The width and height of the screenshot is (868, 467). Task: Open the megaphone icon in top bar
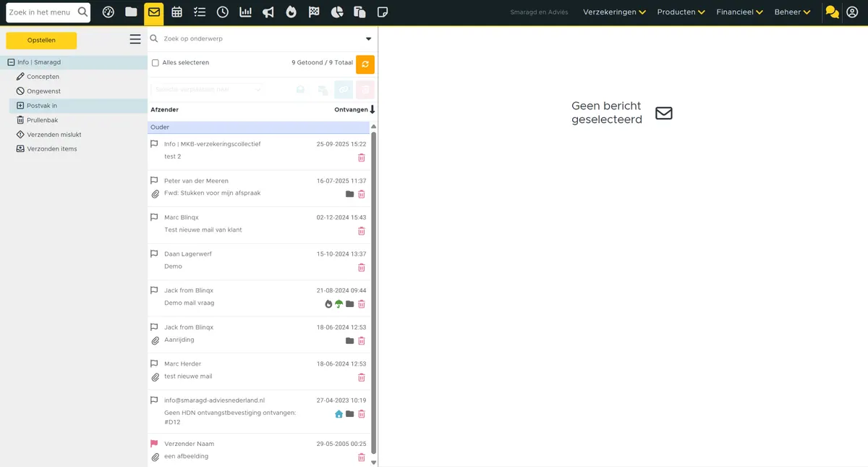tap(268, 12)
